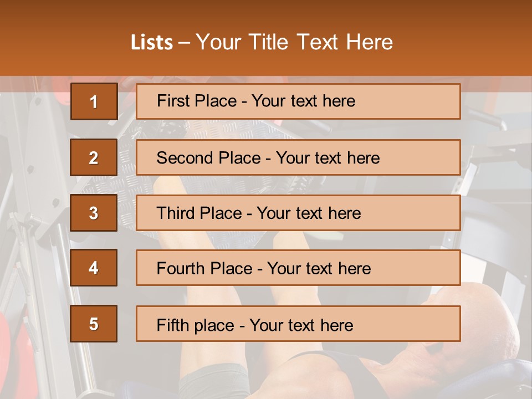Screen dimensions: 532x399
Task: Click the 'Fourth Place' text bar
Action: pyautogui.click(x=298, y=268)
